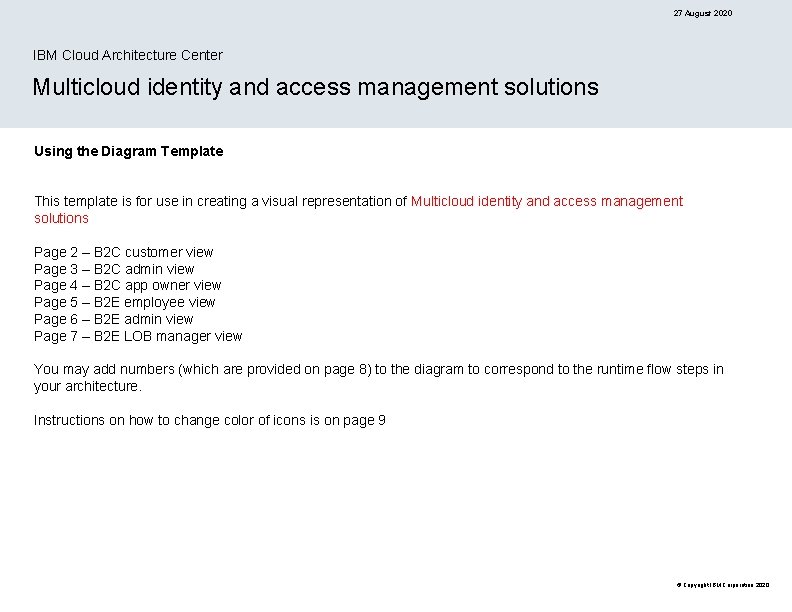Select line 'Page 5 – B2E employee view'
Viewport: 792px width, 612px height.
(x=124, y=302)
